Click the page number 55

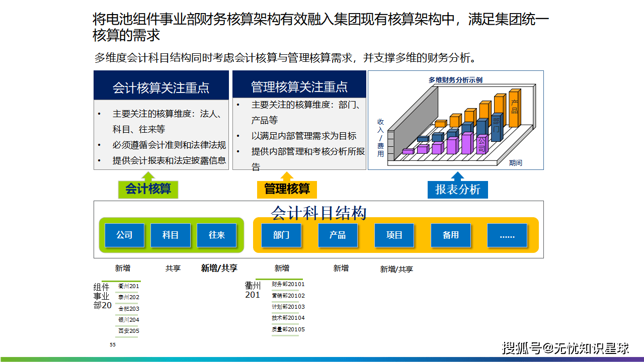coord(113,345)
